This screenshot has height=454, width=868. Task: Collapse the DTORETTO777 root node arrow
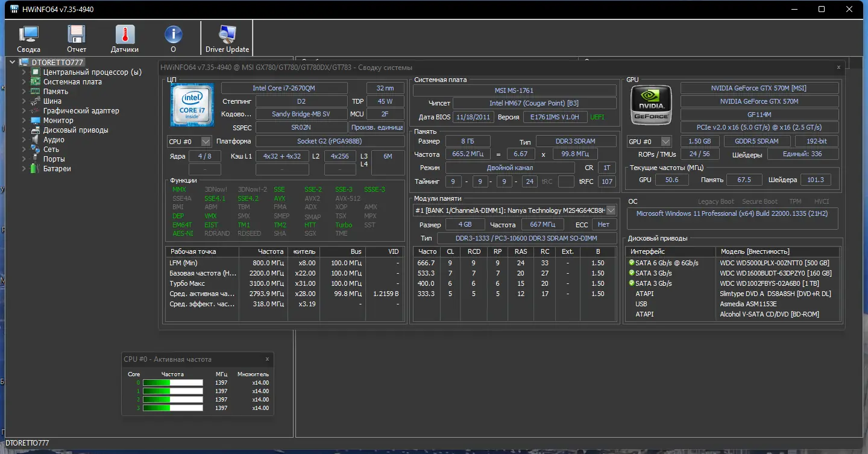(x=13, y=62)
